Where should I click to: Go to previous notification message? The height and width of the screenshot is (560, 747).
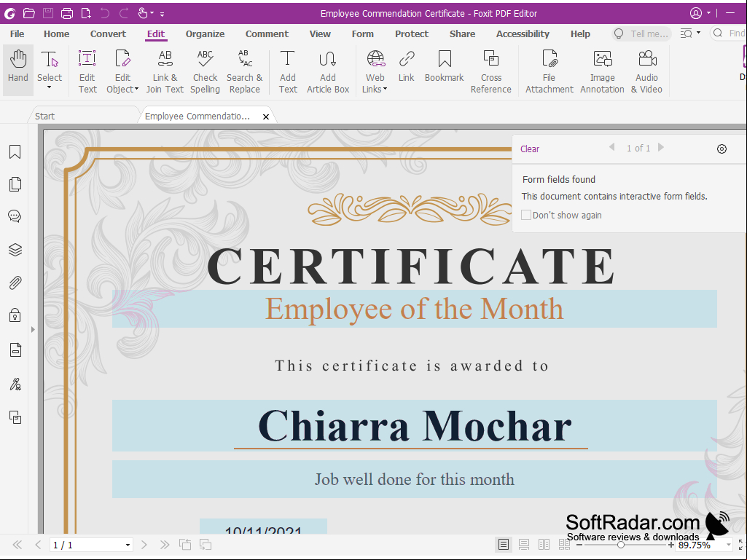coord(611,148)
